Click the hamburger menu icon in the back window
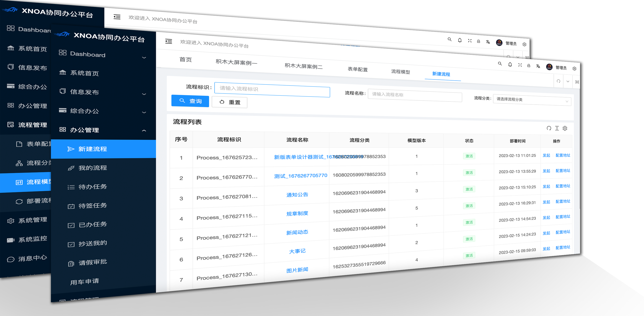Image resolution: width=644 pixels, height=316 pixels. (117, 17)
